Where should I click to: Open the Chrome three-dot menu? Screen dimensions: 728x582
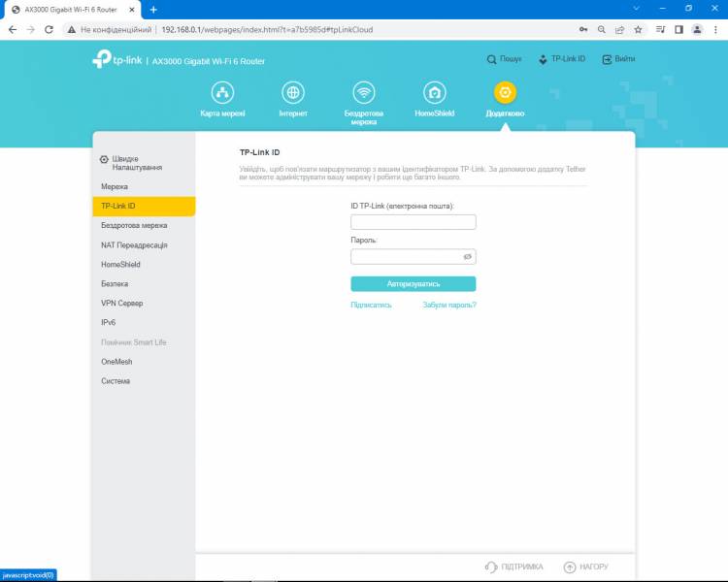pyautogui.click(x=715, y=30)
